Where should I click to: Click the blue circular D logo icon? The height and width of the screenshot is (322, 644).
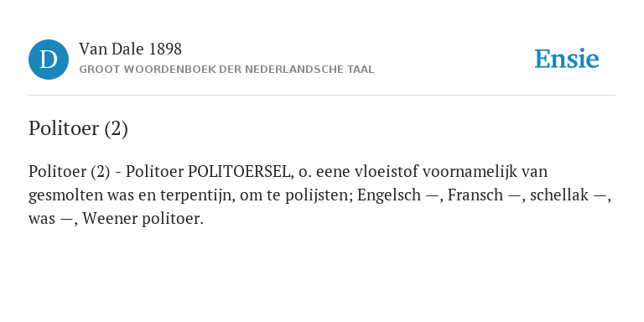(49, 60)
